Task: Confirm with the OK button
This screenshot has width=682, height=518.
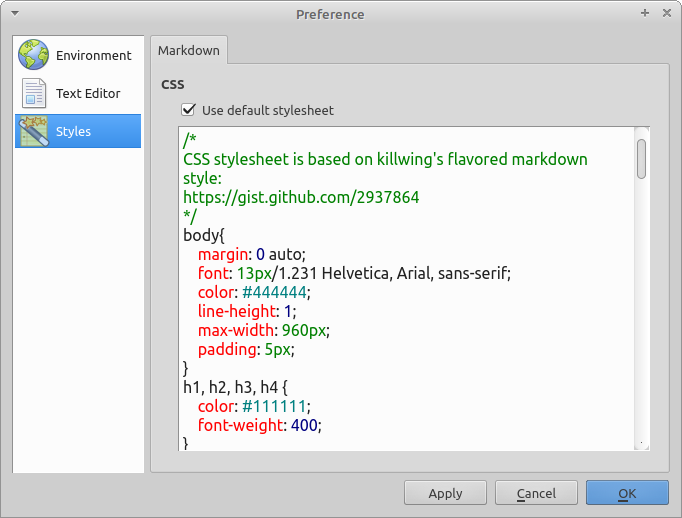Action: tap(627, 493)
